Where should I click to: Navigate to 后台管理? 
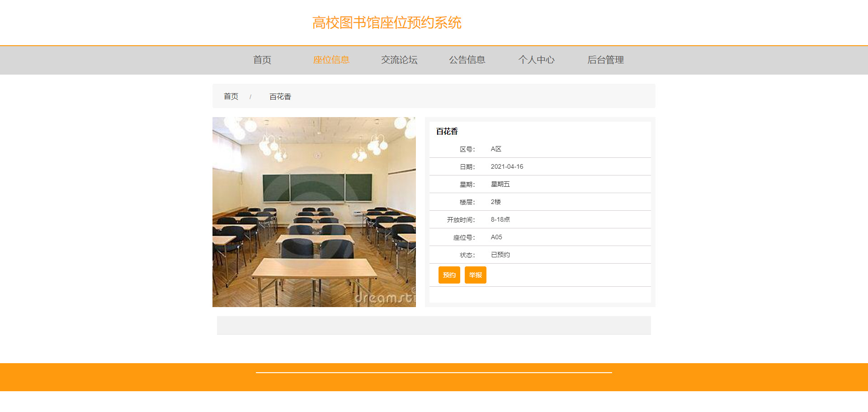(605, 60)
